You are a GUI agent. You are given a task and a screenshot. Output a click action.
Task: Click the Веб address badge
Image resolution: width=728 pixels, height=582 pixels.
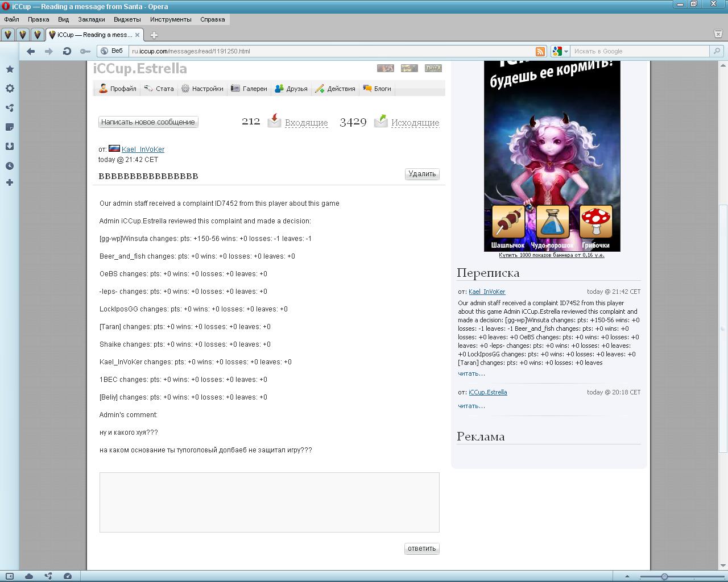pyautogui.click(x=112, y=51)
